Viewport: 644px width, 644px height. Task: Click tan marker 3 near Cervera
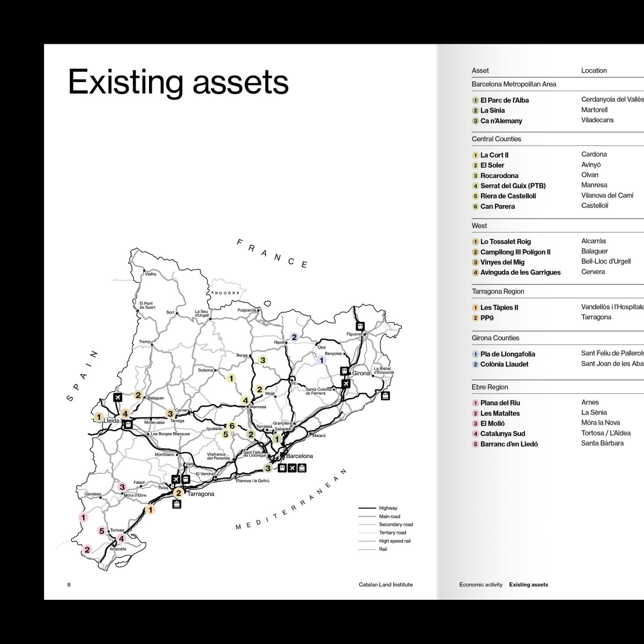(170, 414)
